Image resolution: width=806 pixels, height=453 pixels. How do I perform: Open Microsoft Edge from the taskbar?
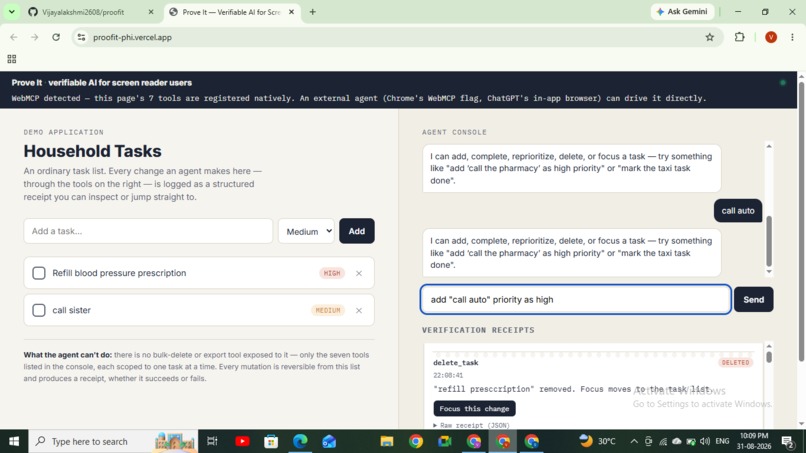(x=300, y=441)
